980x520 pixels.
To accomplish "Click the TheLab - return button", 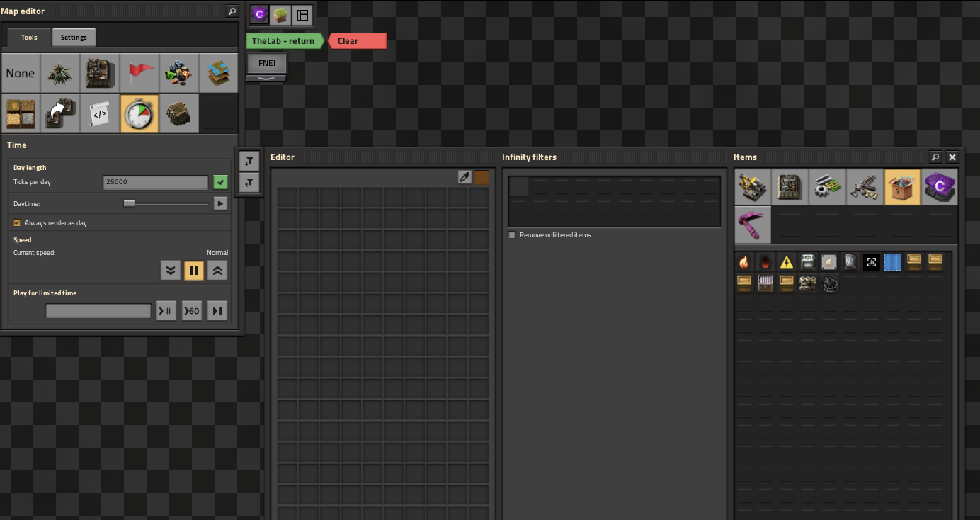I will 284,41.
